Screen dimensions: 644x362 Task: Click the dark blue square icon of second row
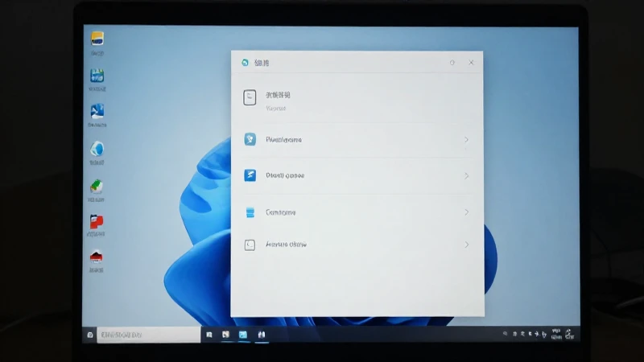click(250, 175)
